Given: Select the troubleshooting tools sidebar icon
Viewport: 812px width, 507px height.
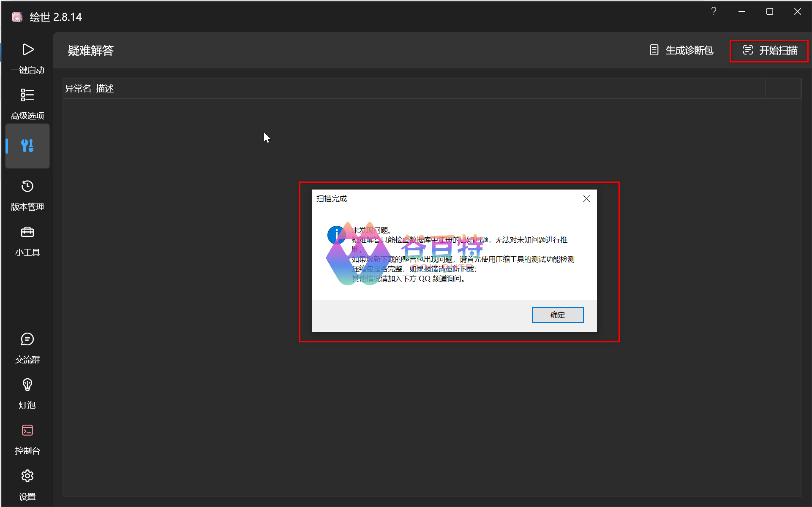Looking at the screenshot, I should [x=27, y=146].
